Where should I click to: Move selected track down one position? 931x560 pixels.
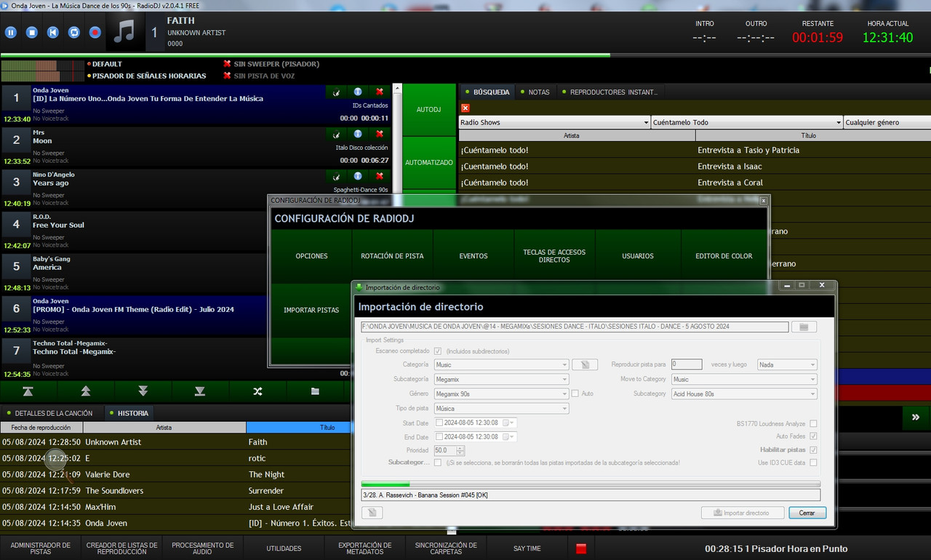click(143, 391)
